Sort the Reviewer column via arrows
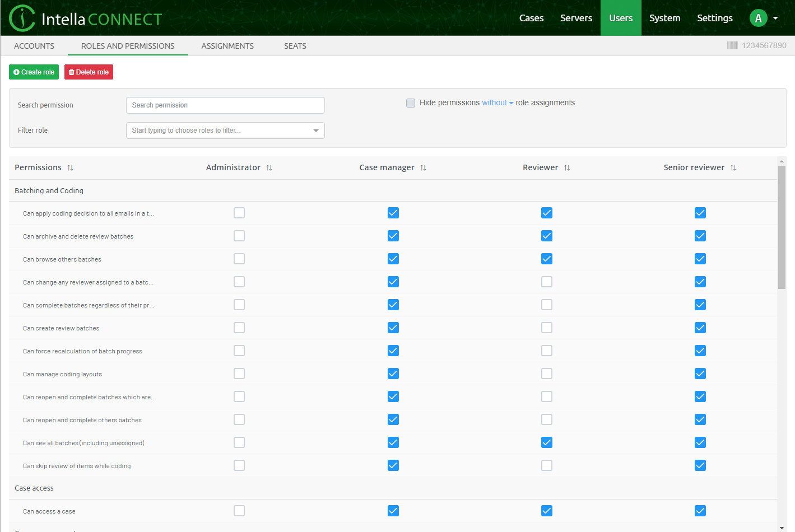The image size is (795, 532). [567, 168]
